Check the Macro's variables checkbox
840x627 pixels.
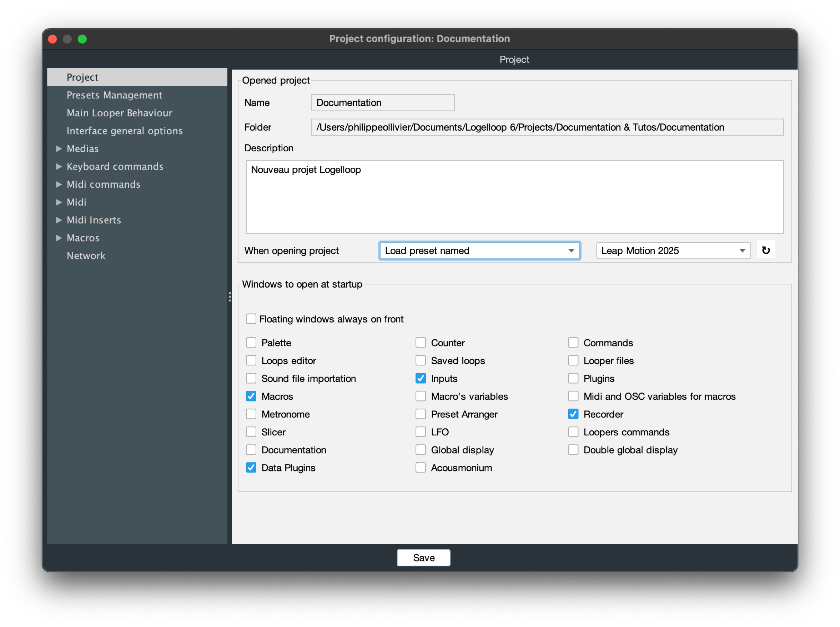(421, 396)
